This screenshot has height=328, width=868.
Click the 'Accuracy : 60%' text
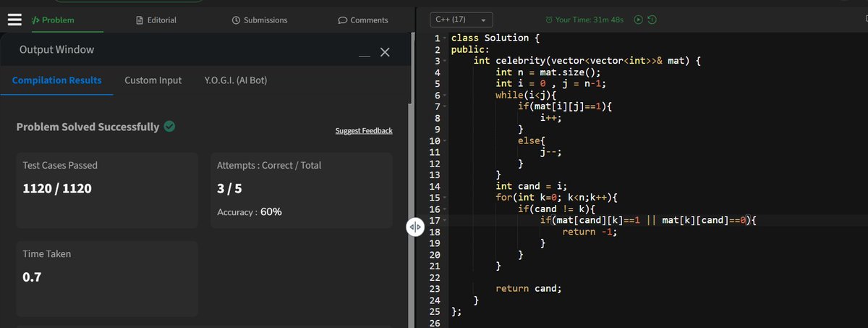click(x=250, y=212)
